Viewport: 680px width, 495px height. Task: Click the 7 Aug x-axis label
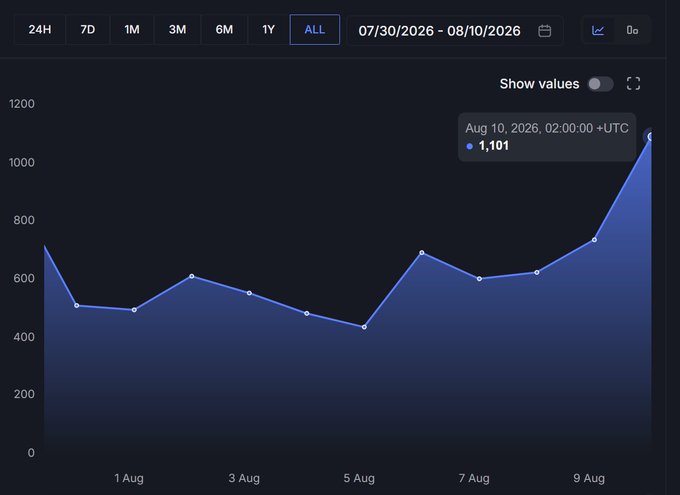click(x=474, y=478)
